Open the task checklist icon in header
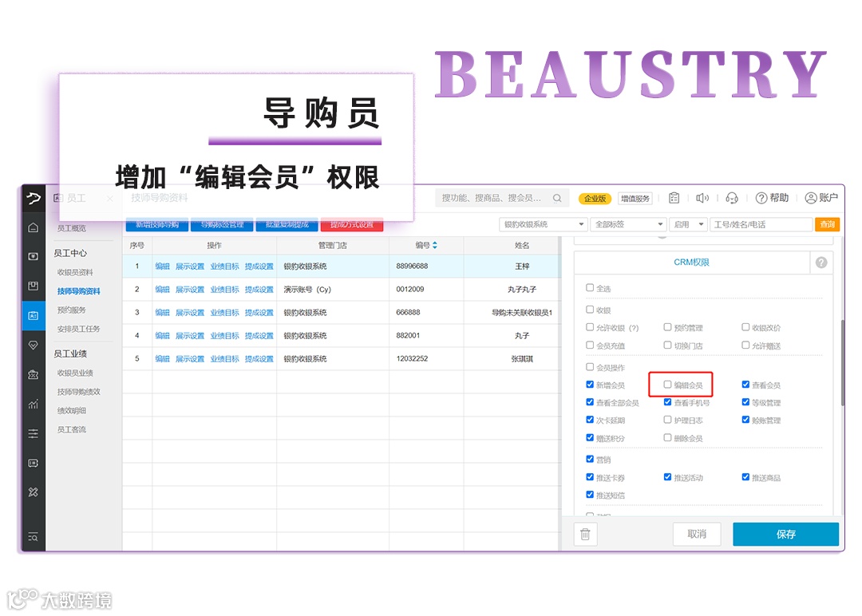The image size is (862, 616). (x=674, y=198)
